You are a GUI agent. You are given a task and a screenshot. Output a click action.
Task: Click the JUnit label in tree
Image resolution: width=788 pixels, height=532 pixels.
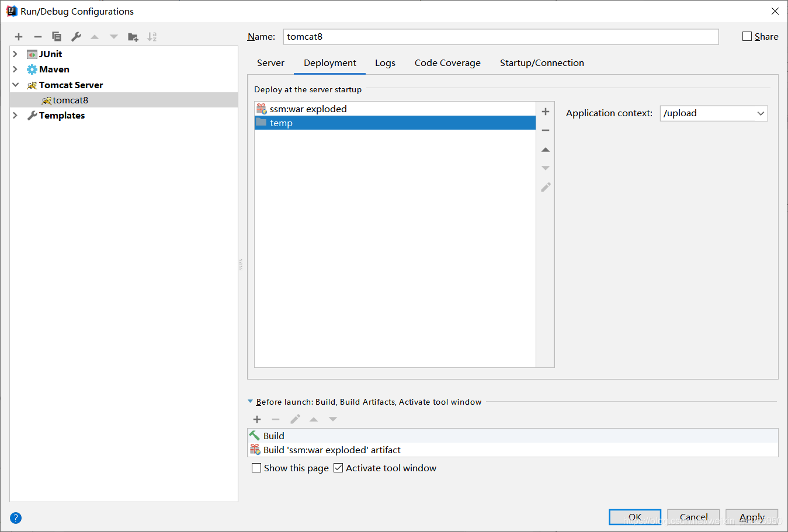pyautogui.click(x=50, y=54)
